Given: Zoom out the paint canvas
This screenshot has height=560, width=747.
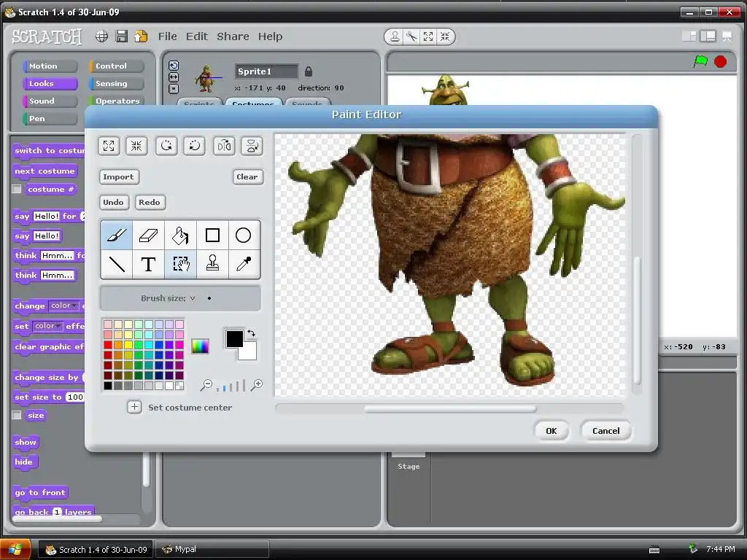Looking at the screenshot, I should (206, 385).
